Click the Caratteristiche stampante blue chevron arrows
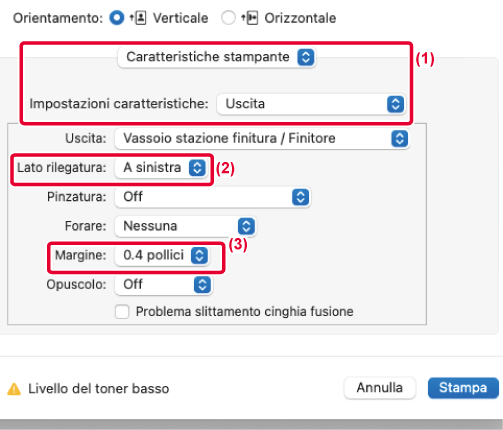Image resolution: width=503 pixels, height=430 pixels. tap(306, 57)
